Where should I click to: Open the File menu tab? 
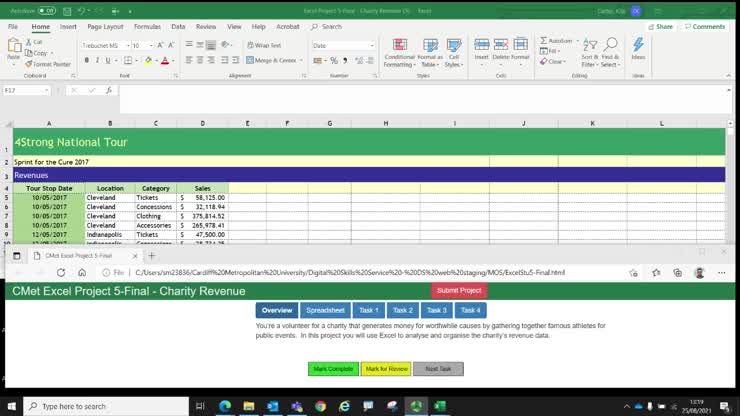tap(13, 27)
